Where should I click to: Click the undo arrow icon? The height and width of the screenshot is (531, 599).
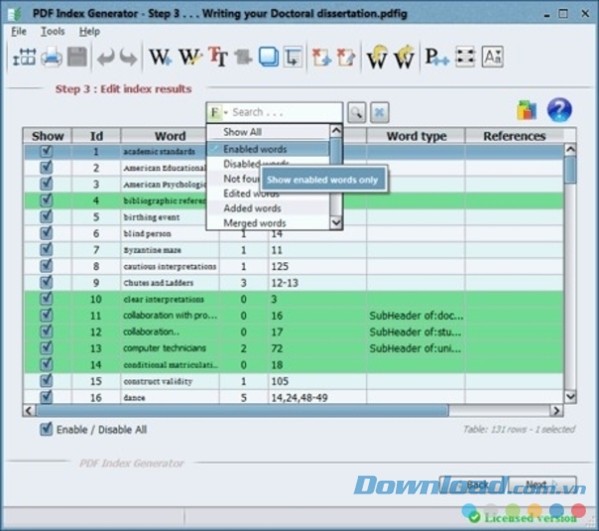click(x=106, y=58)
